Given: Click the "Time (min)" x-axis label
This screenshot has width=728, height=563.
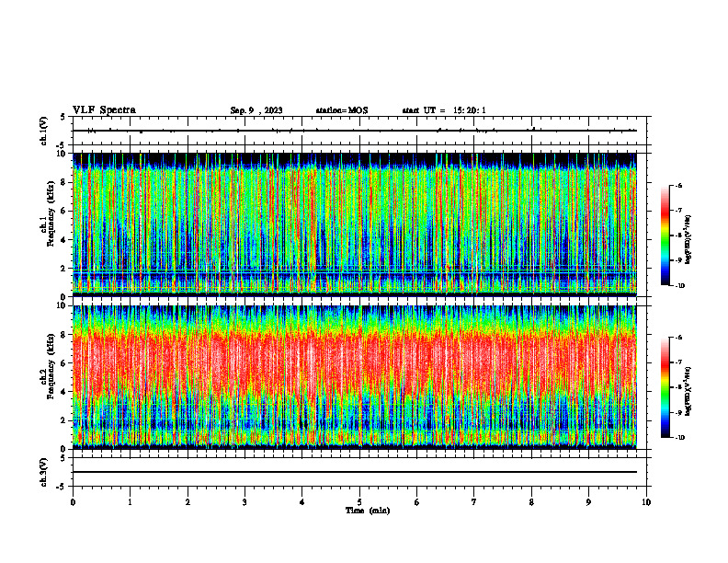Looking at the screenshot, I should tap(368, 511).
